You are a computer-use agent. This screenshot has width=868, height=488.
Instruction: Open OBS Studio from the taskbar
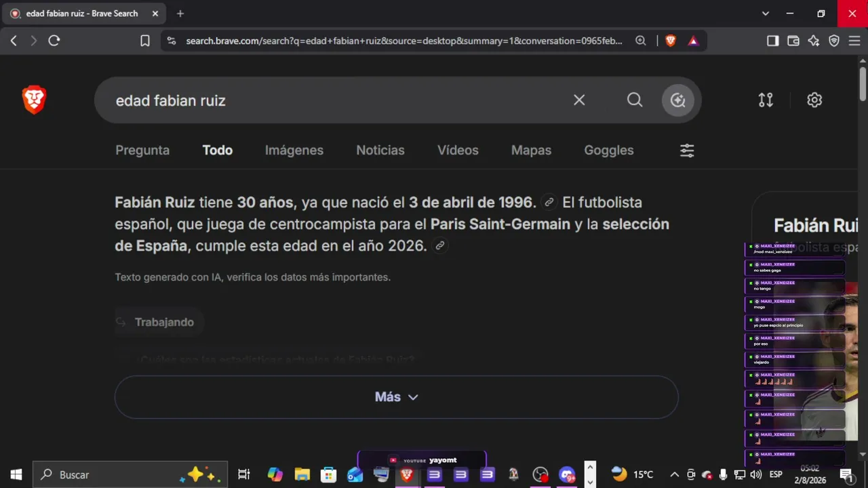540,474
